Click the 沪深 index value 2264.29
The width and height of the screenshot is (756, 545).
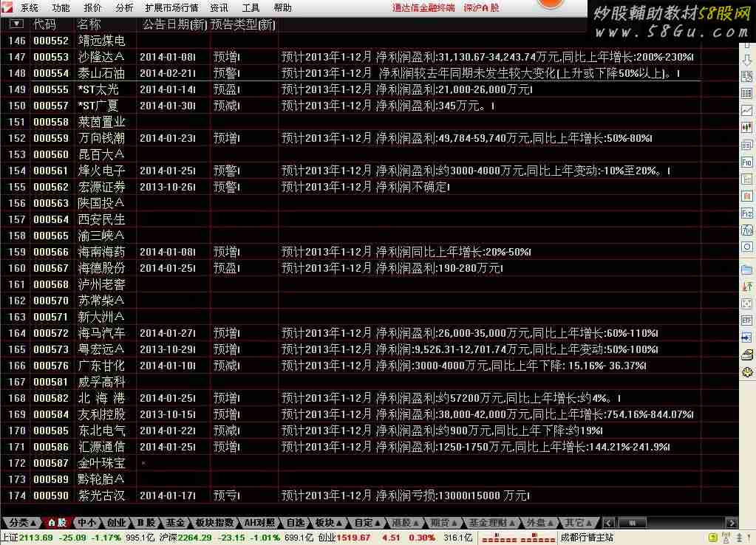tap(195, 538)
